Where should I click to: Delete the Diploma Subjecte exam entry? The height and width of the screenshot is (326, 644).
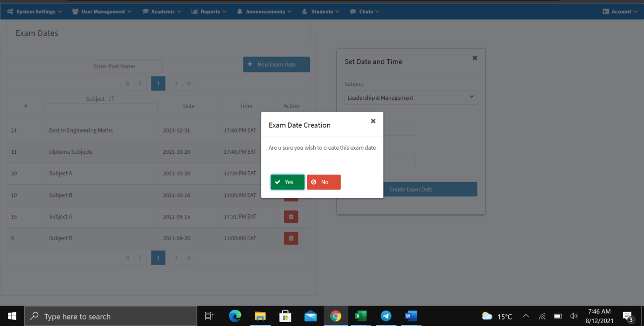click(291, 152)
